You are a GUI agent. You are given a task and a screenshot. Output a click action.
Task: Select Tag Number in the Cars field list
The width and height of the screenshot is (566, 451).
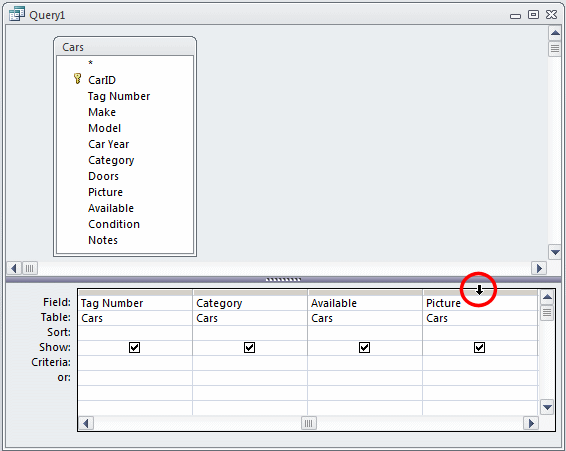tap(119, 96)
